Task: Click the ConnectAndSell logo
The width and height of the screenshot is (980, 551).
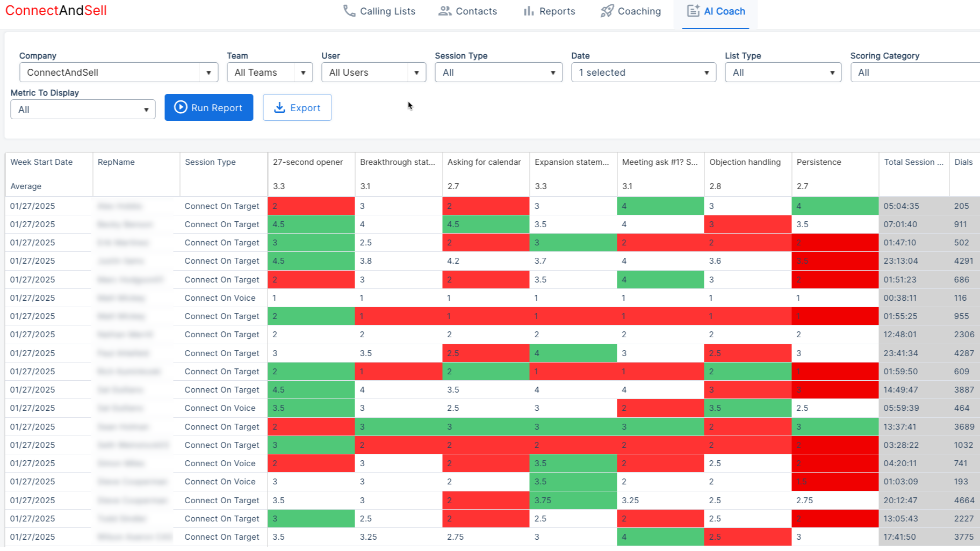Action: tap(56, 10)
